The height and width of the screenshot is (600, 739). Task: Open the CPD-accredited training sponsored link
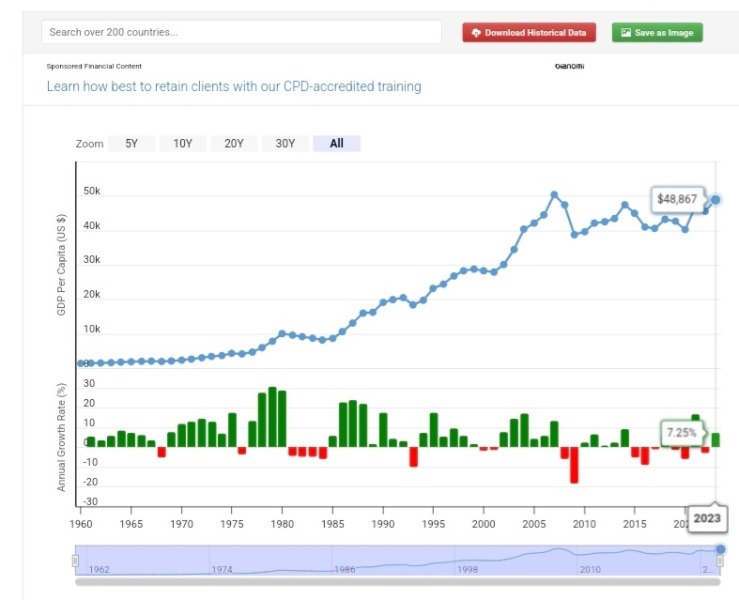click(234, 86)
